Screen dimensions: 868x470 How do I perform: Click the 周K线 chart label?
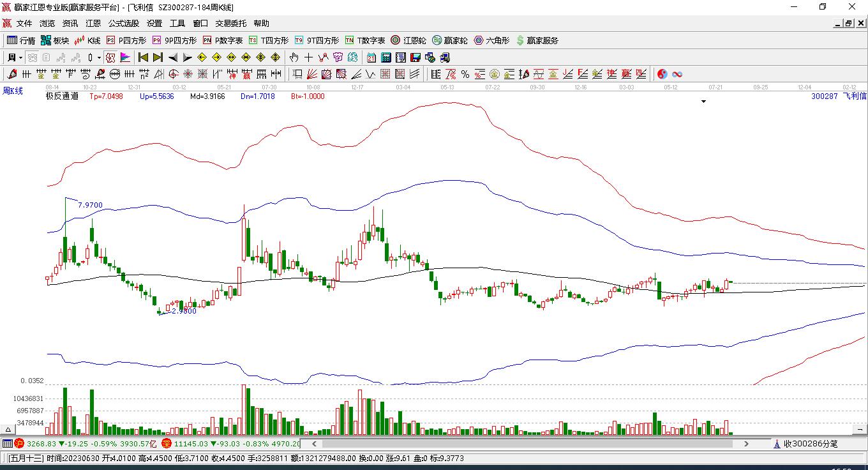(x=13, y=91)
